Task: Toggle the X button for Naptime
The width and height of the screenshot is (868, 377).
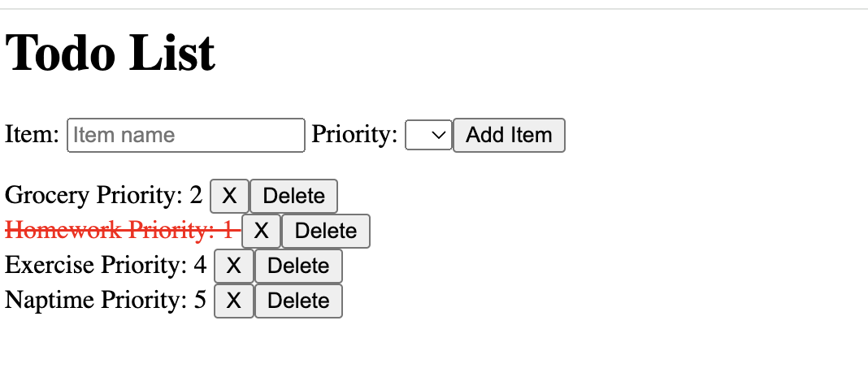Action: [x=234, y=301]
